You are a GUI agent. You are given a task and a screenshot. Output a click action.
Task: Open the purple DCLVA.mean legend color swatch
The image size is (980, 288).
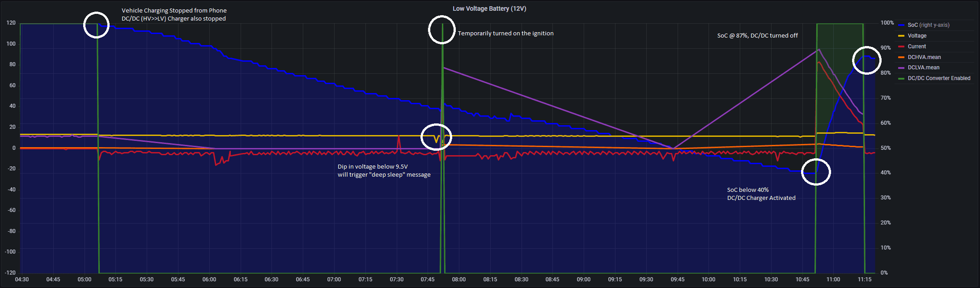click(x=901, y=68)
